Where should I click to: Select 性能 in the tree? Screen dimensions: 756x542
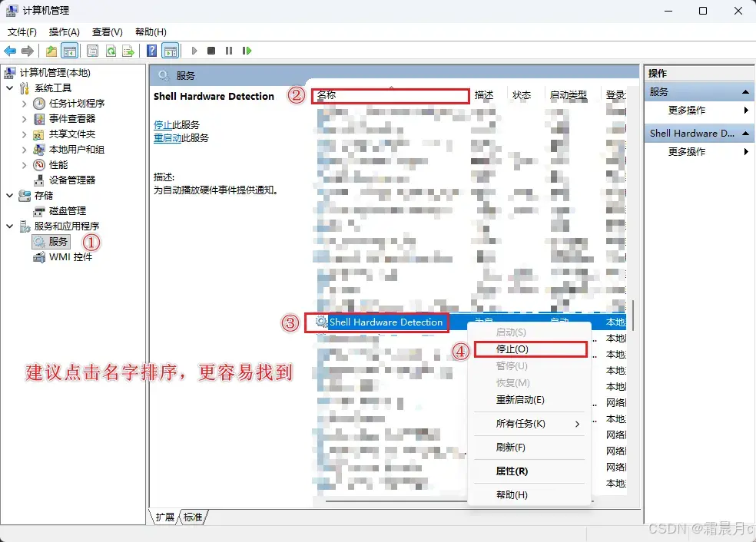(x=58, y=165)
